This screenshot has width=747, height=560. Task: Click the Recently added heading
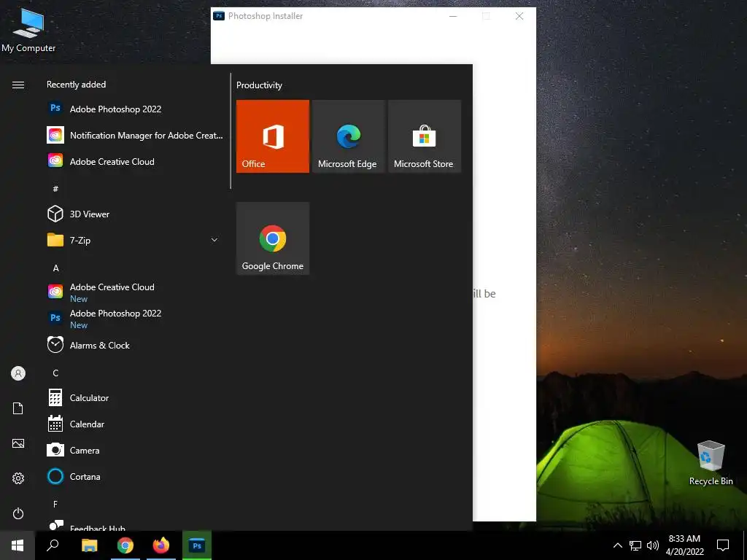click(x=76, y=85)
